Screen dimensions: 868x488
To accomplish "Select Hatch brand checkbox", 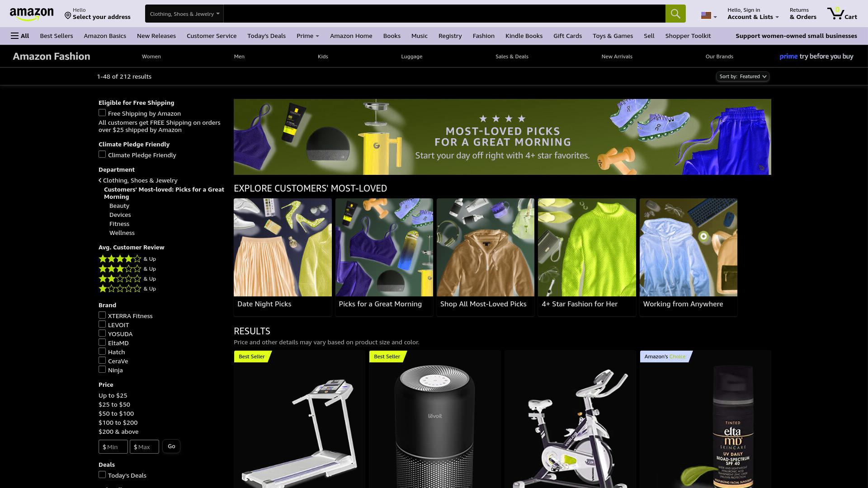I will 102,352.
